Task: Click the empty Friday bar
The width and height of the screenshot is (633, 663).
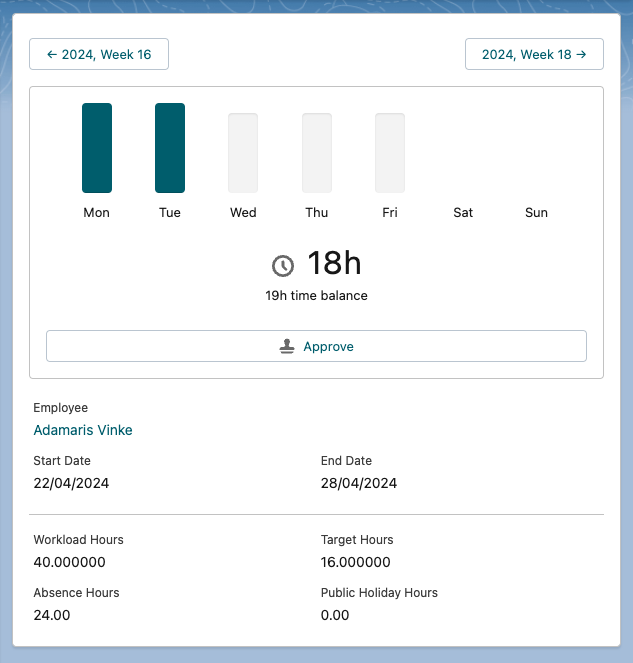Action: pyautogui.click(x=390, y=153)
